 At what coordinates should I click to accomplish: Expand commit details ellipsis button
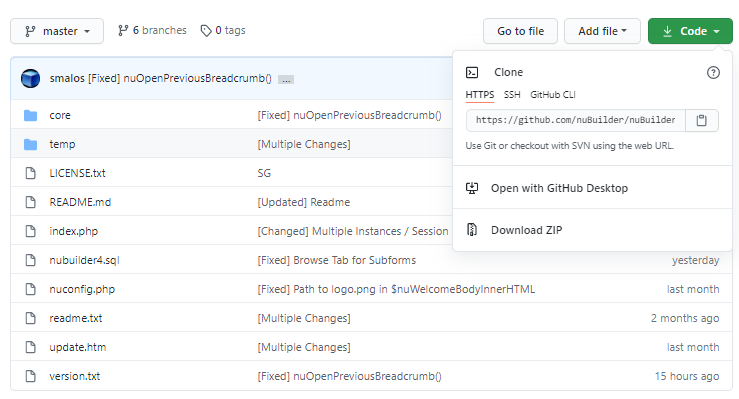click(x=286, y=80)
